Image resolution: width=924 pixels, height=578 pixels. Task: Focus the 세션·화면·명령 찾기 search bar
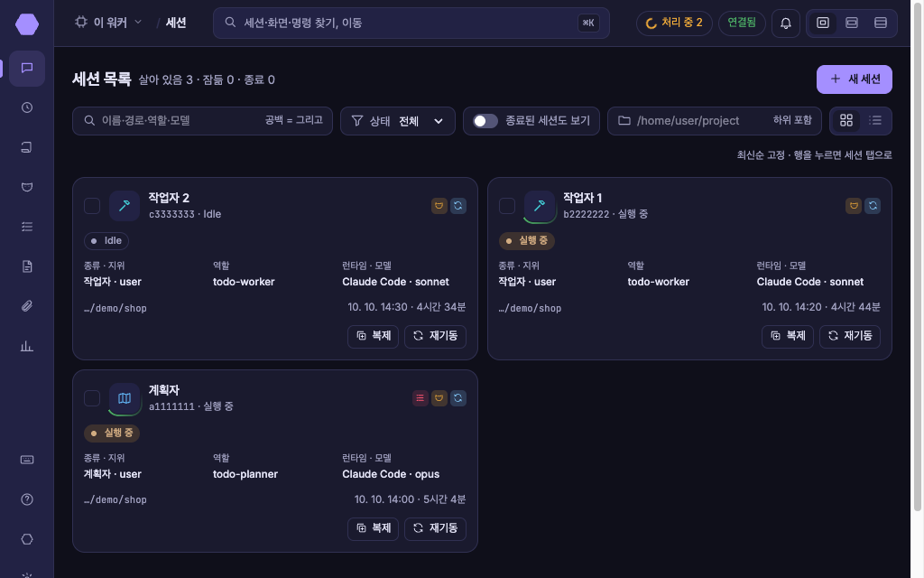pyautogui.click(x=411, y=23)
